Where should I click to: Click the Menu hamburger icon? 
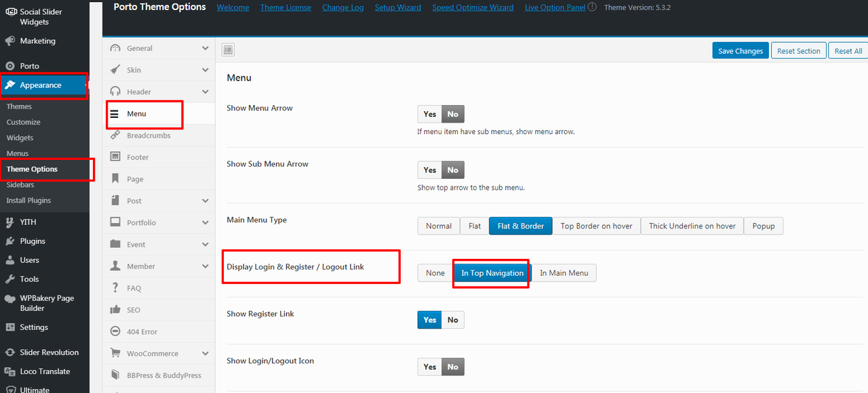click(x=115, y=114)
